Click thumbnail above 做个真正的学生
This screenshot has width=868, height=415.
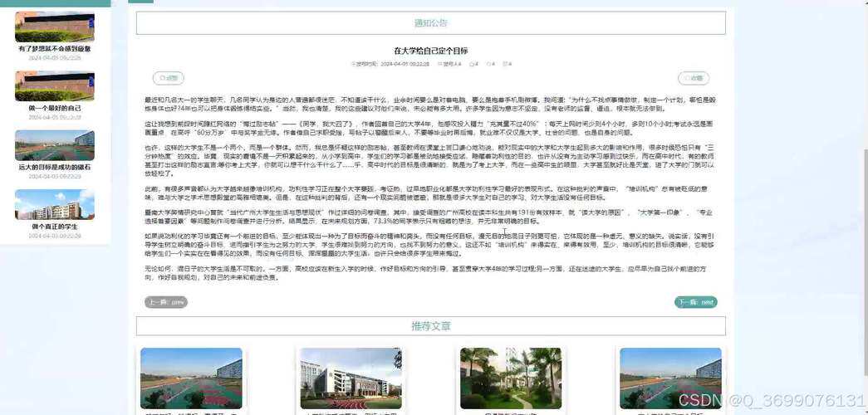click(54, 205)
